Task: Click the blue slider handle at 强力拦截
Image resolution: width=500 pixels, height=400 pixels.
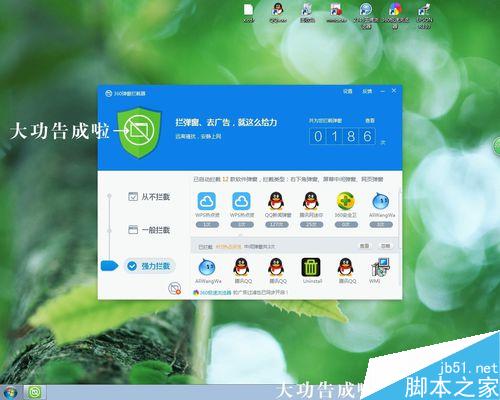Action: coord(109,266)
